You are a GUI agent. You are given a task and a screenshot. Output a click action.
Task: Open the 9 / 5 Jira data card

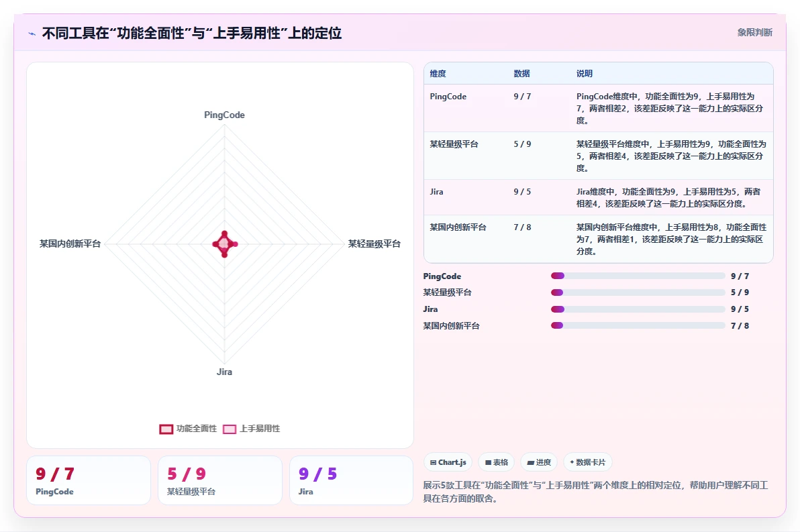[351, 480]
